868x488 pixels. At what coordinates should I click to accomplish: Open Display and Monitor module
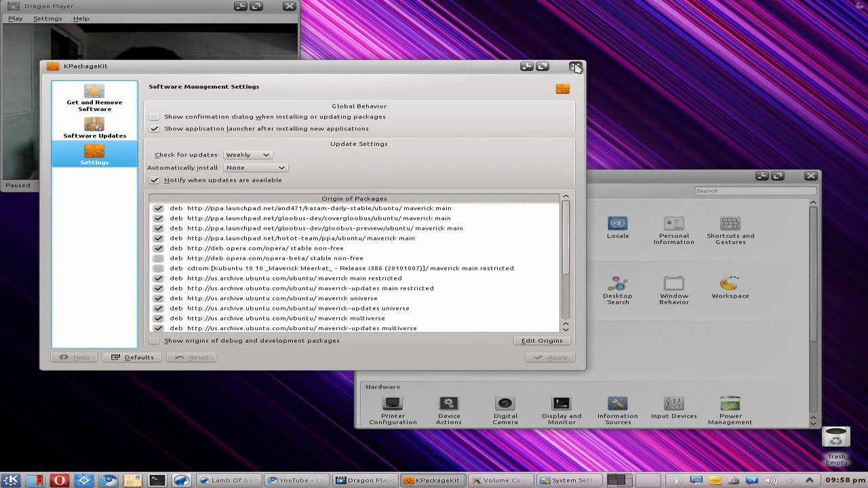pos(561,411)
